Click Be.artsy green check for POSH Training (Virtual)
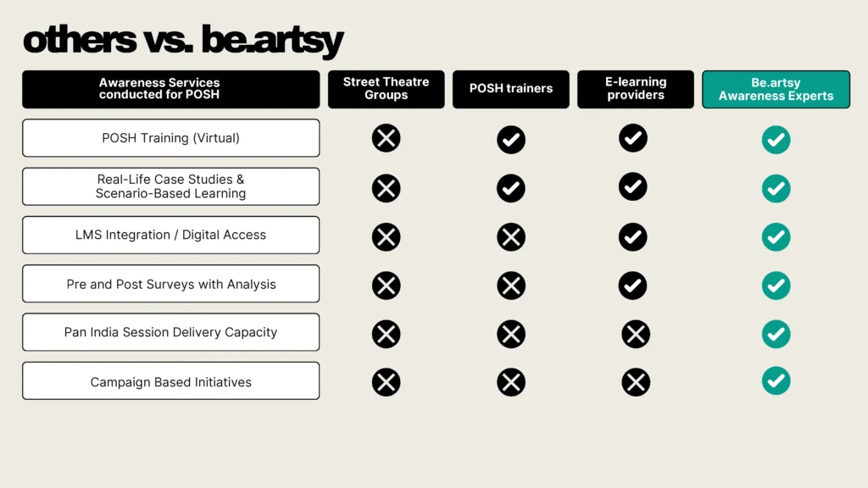Image resolution: width=868 pixels, height=488 pixels. pyautogui.click(x=776, y=140)
